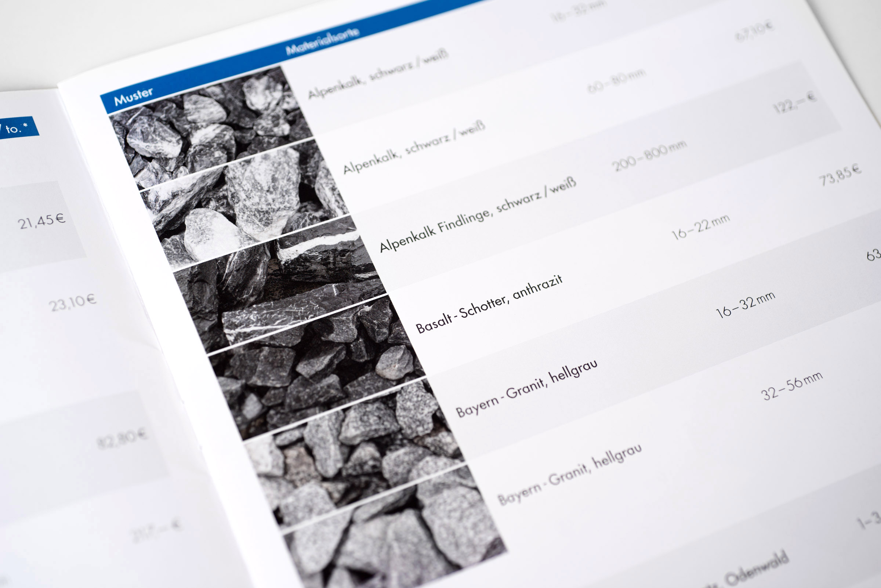Click the 21,45 € price on left page

pos(41,221)
